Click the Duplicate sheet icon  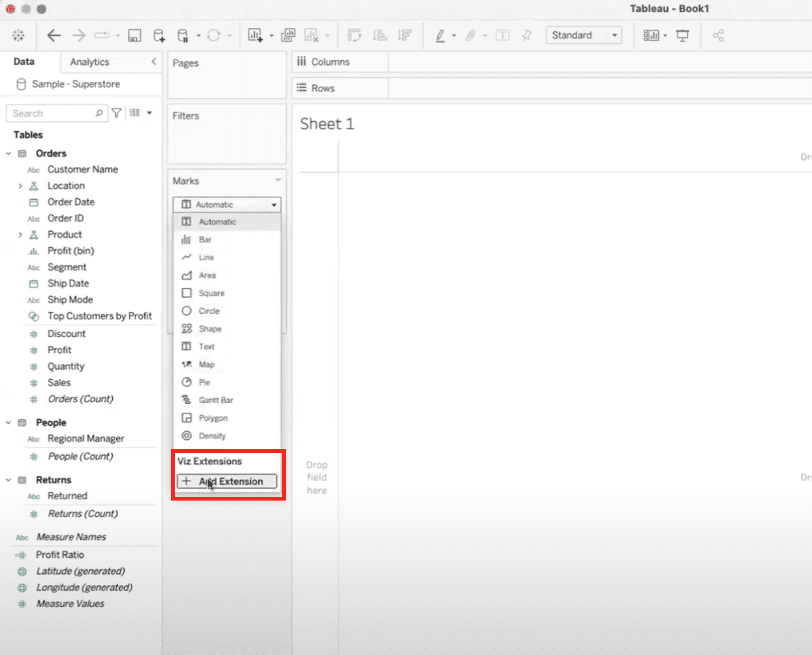click(288, 35)
